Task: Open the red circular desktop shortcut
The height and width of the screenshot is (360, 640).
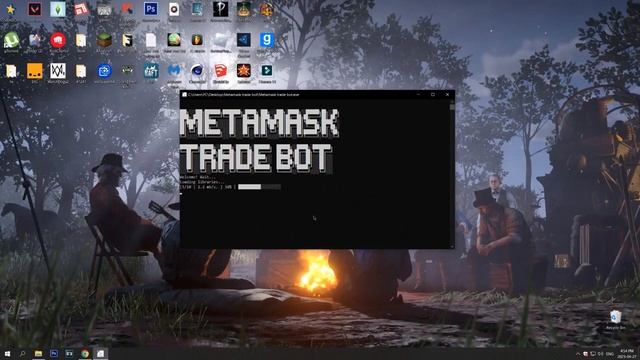Action: click(58, 40)
